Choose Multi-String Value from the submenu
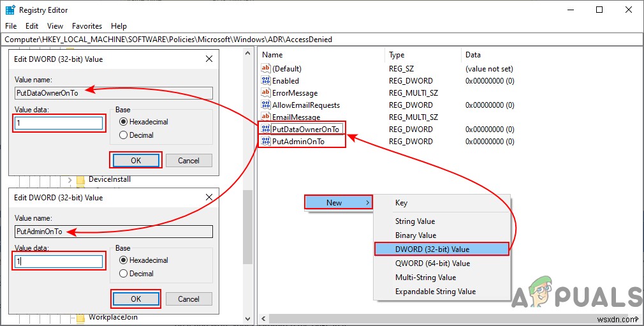644x326 pixels. coord(425,278)
